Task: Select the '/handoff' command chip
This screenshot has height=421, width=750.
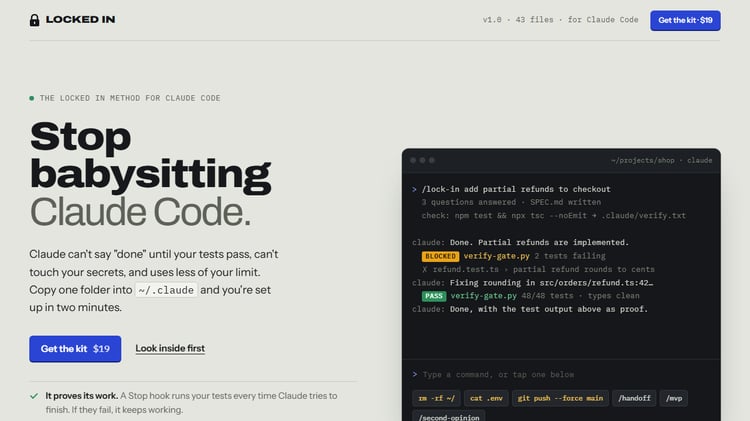Action: pos(634,398)
